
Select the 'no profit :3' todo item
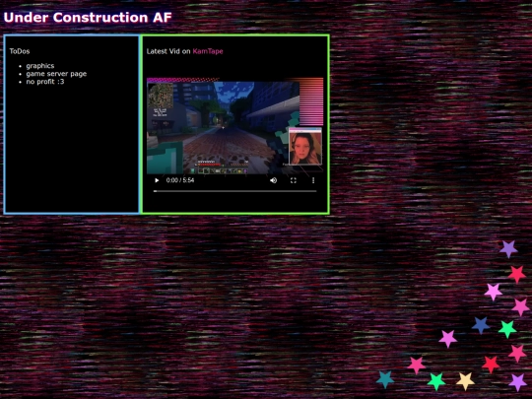point(45,82)
